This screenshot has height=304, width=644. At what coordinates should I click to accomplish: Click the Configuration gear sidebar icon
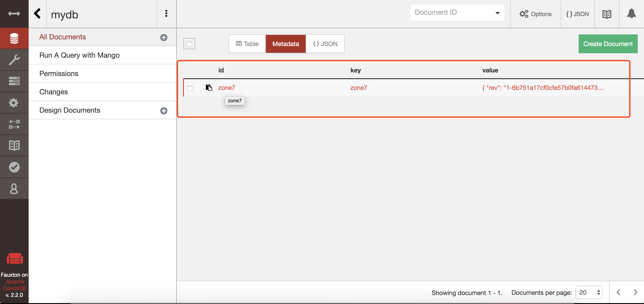(14, 103)
